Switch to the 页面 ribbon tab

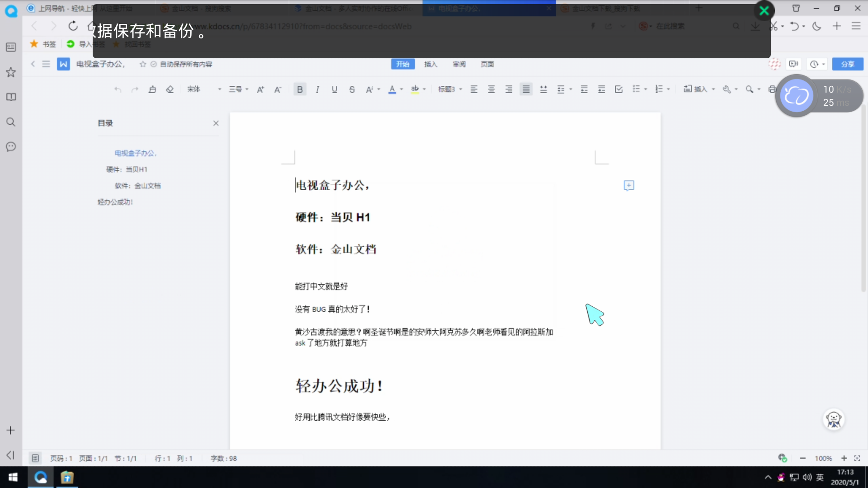click(x=487, y=64)
